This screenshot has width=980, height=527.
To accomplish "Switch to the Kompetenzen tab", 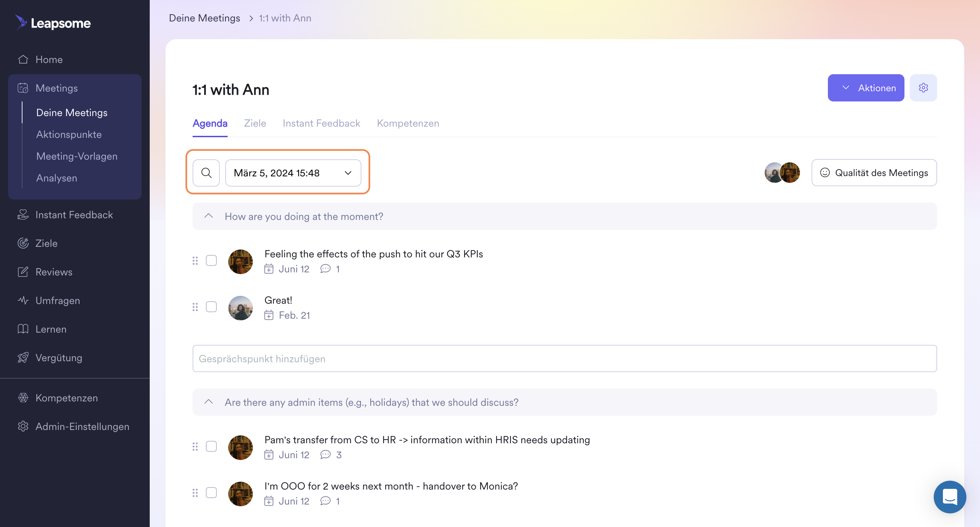I will point(408,123).
